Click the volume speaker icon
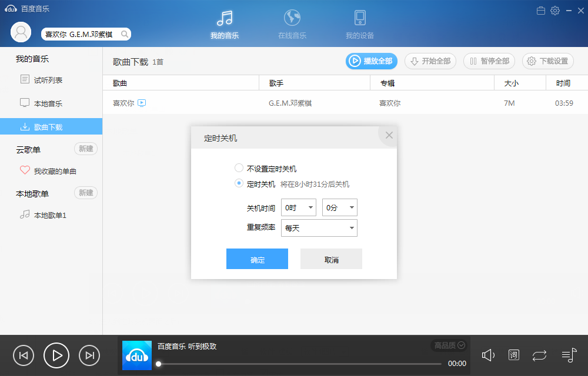This screenshot has height=376, width=588. pos(488,355)
